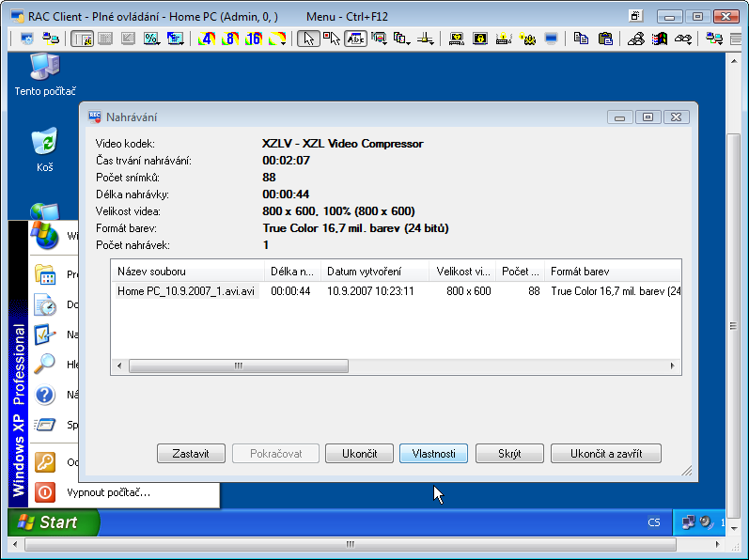
Task: Click the key log off Start menu item
Action: 45,462
